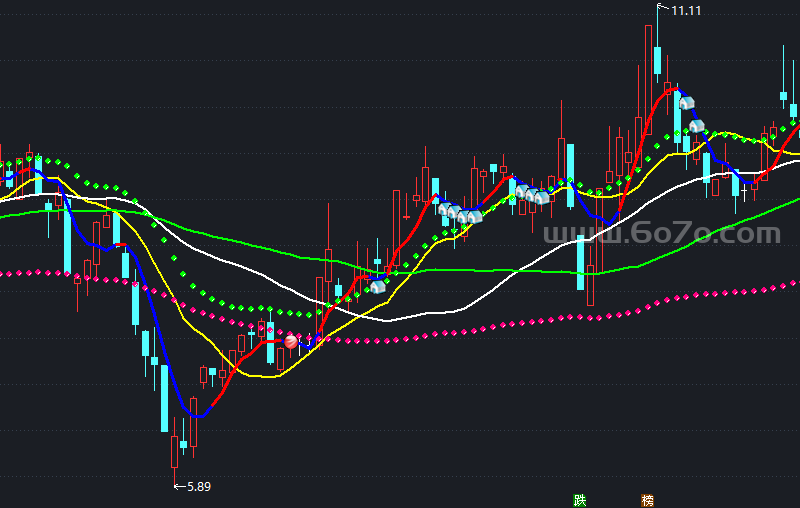Click the 11.11 high price label
Image resolution: width=800 pixels, height=508 pixels.
(685, 10)
